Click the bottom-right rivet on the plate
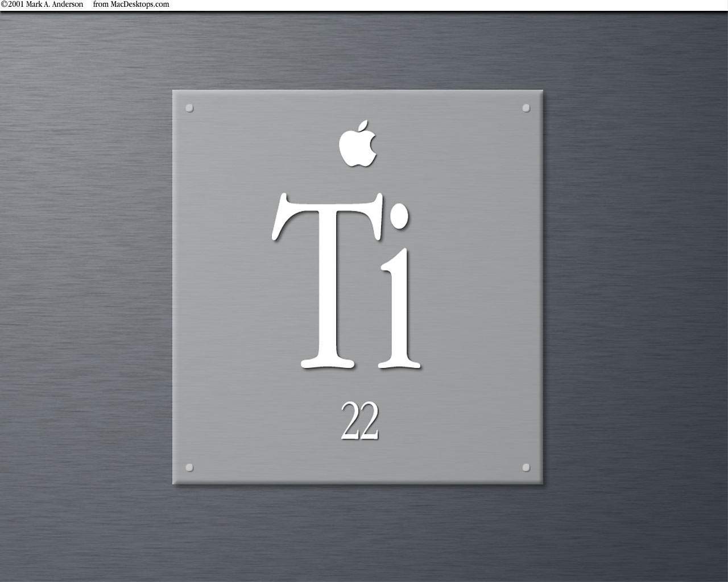Image resolution: width=728 pixels, height=582 pixels. click(x=526, y=467)
